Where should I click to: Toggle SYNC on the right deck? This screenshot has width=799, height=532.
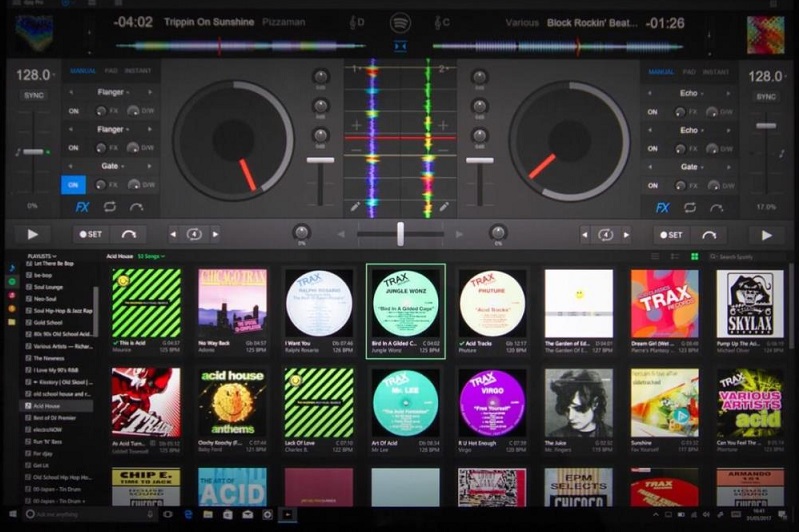click(766, 97)
